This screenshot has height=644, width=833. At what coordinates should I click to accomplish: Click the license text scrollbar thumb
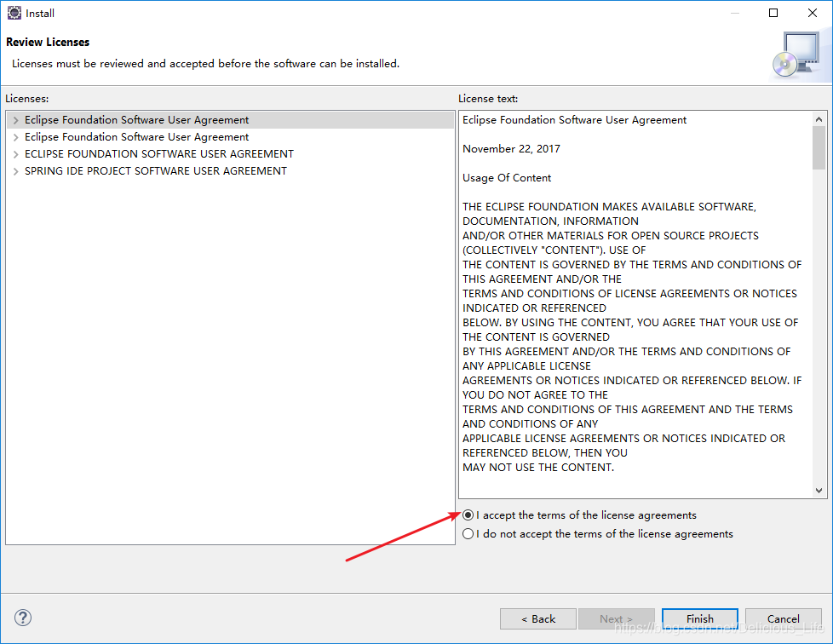[819, 148]
